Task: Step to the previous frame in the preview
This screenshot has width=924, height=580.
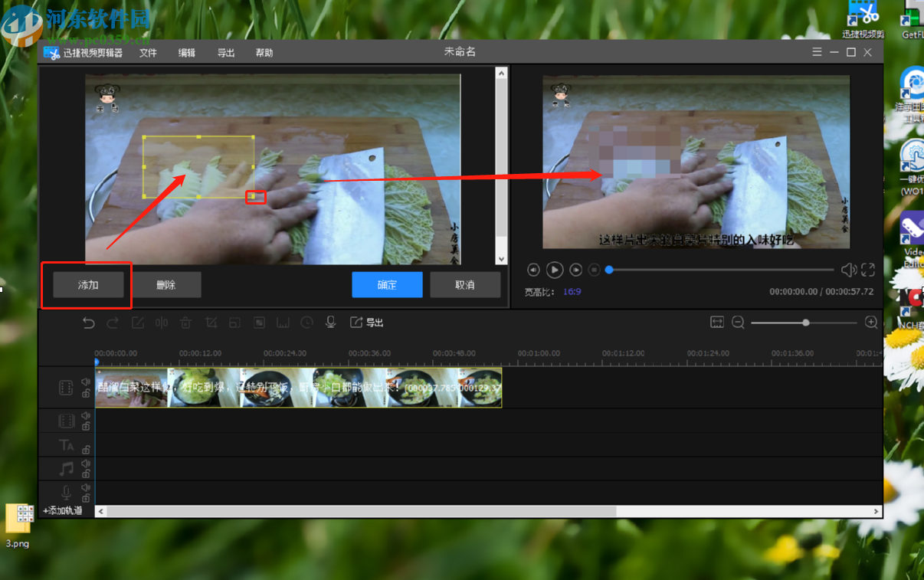Action: pos(534,270)
